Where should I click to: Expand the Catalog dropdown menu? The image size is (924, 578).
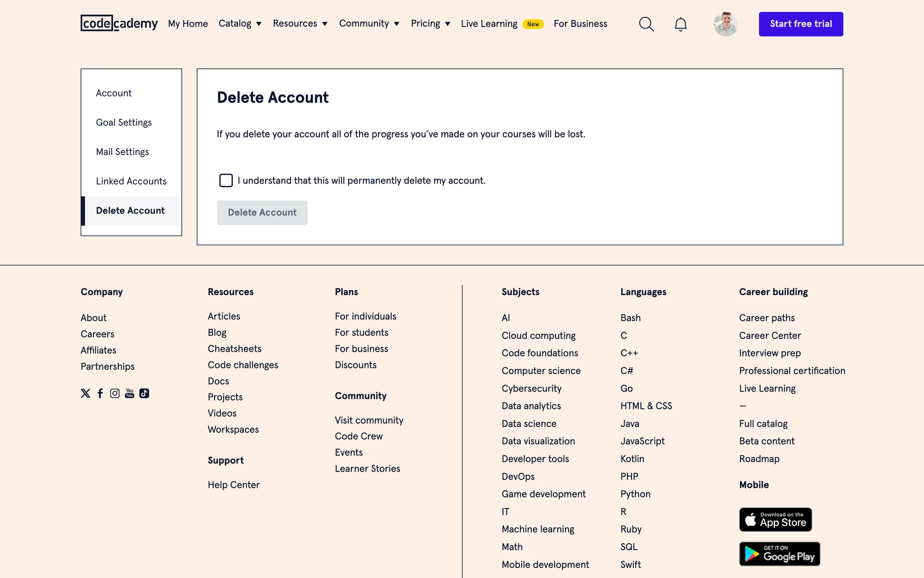[240, 24]
